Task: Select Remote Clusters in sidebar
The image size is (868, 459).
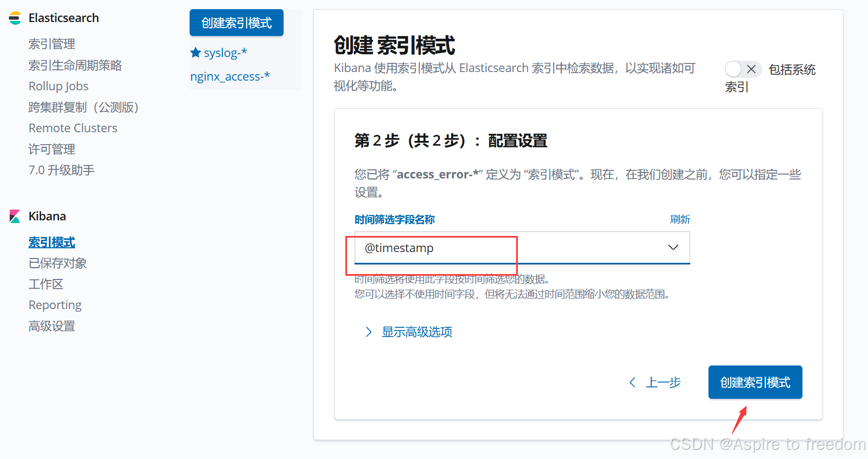Action: (73, 128)
